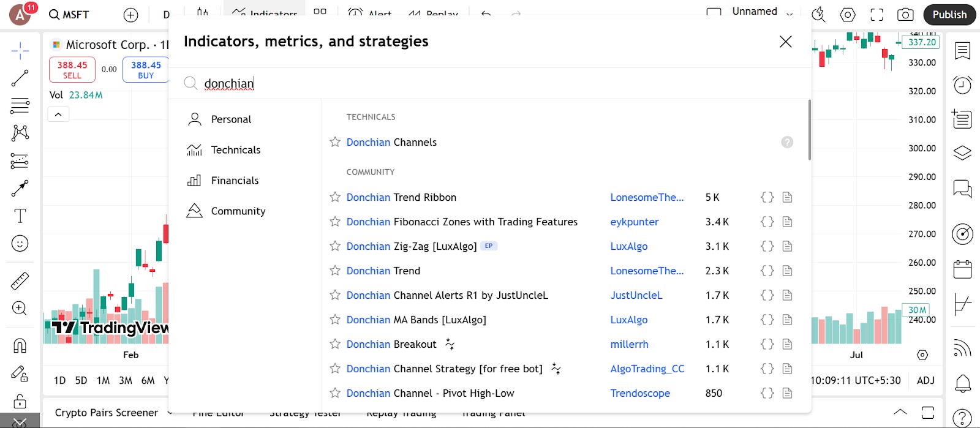
Task: Open the economic calendar panel
Action: pyautogui.click(x=963, y=269)
